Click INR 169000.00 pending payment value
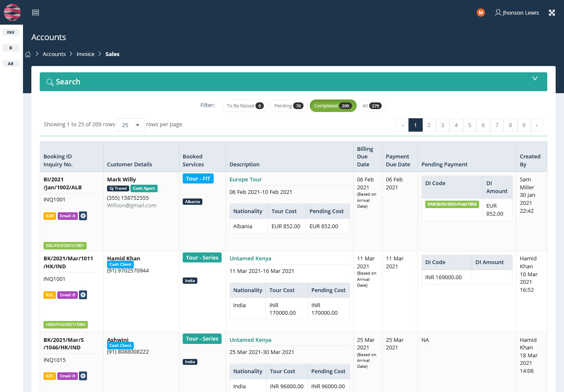The width and height of the screenshot is (564, 392). 444,277
